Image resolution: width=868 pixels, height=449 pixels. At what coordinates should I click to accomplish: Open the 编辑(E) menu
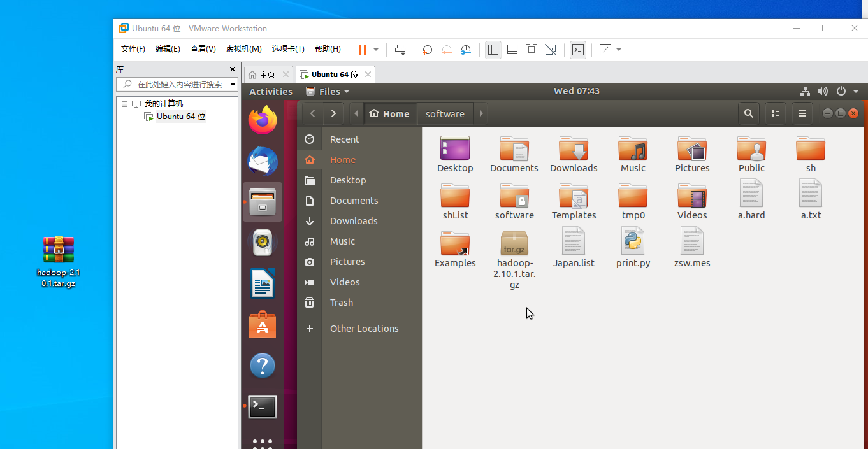(x=168, y=49)
